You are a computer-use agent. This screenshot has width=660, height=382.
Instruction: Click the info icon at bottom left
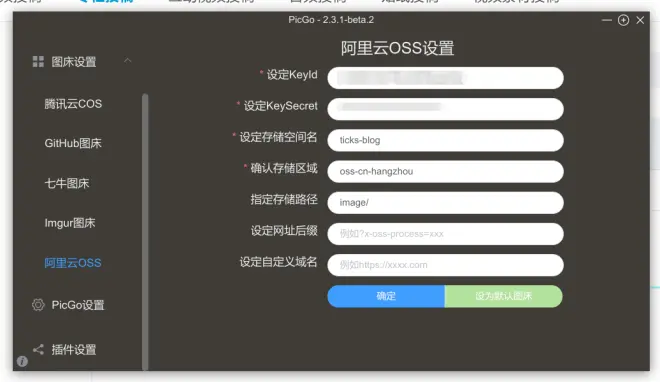pos(22,361)
